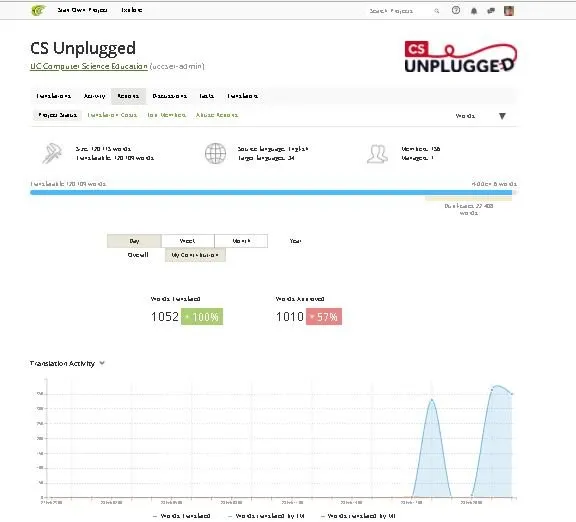
Task: Select the Month period
Action: coord(241,241)
